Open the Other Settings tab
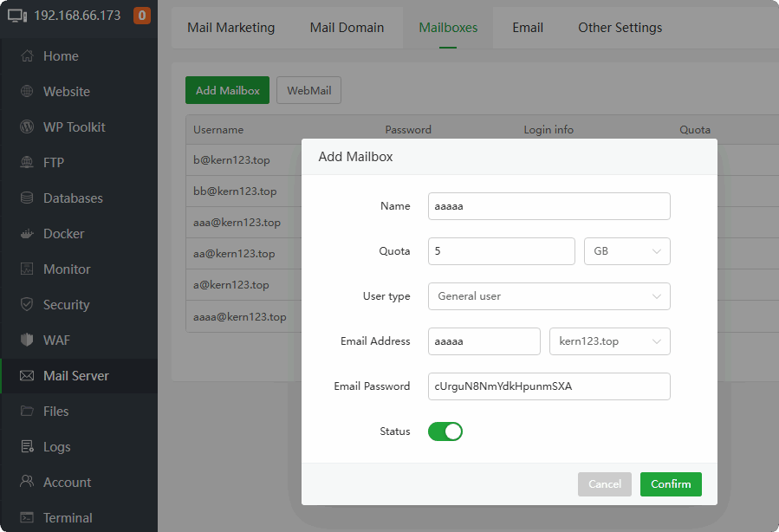 coord(620,28)
